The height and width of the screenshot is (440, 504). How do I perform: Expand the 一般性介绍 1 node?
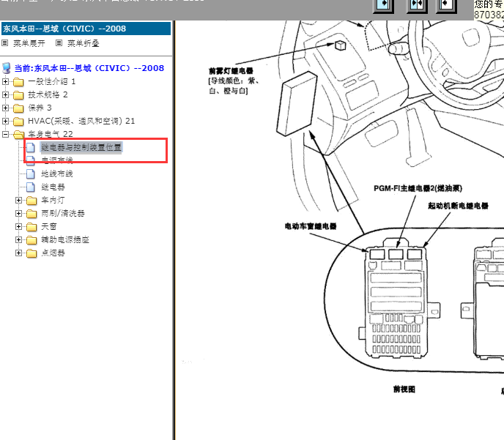[5, 81]
